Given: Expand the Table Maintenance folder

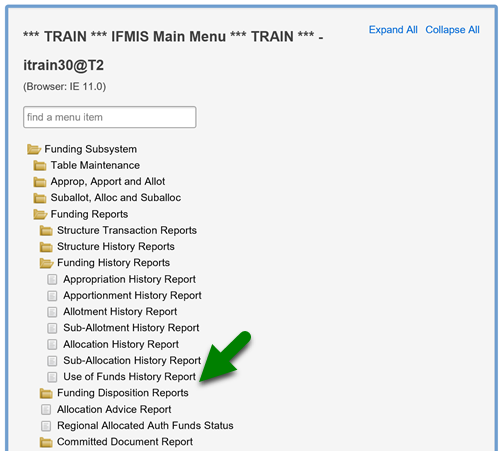Looking at the screenshot, I should coord(95,165).
